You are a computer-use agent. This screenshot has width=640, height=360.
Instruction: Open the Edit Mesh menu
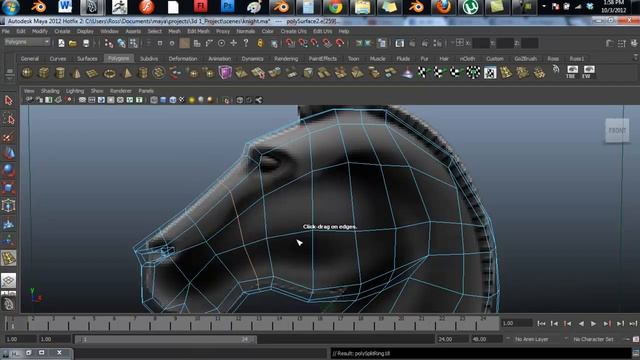click(x=198, y=31)
